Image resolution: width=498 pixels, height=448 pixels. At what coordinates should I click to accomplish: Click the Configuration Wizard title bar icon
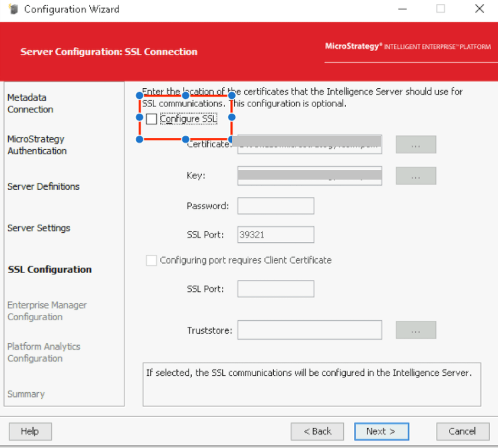coord(13,9)
